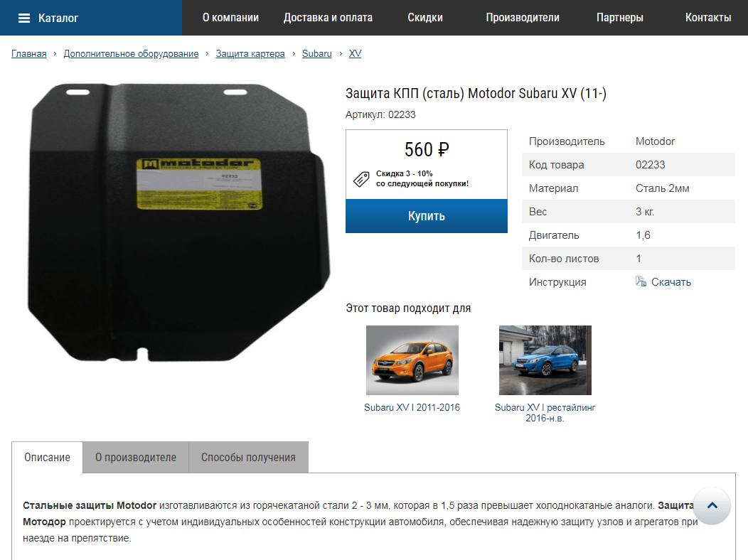Click the Производитель label
Viewport: 748px width, 560px height.
point(566,141)
